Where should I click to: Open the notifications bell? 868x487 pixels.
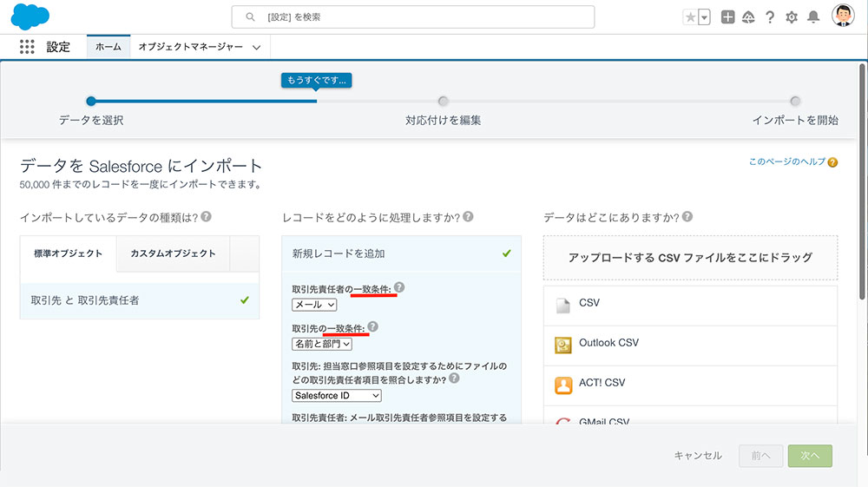813,17
